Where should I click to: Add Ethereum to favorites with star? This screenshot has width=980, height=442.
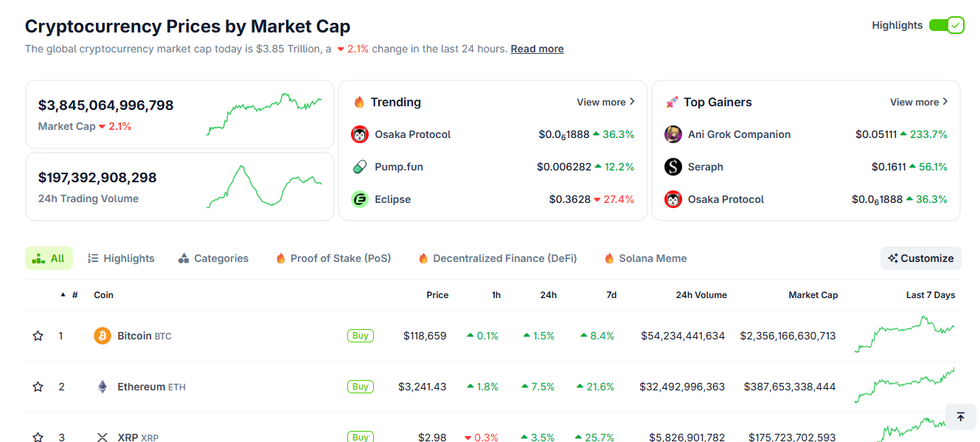pyautogui.click(x=38, y=387)
